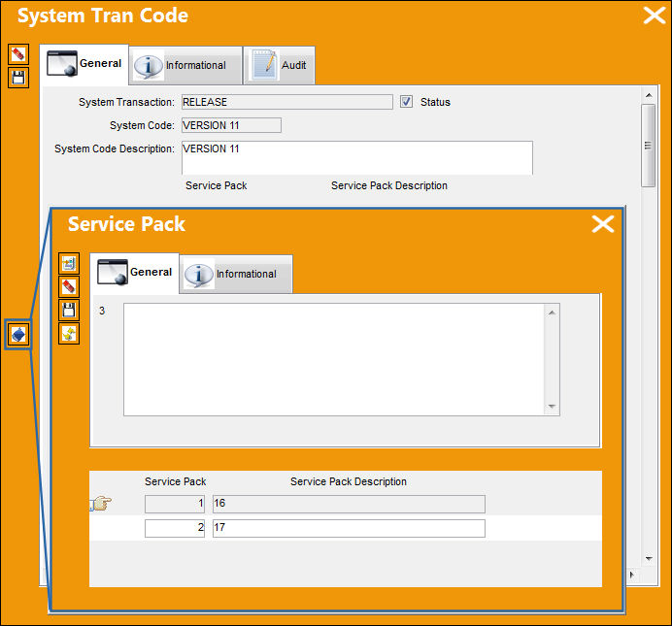Click the yellow arrows refresh icon in Service Pack
Screen dimensions: 672x626
point(69,334)
